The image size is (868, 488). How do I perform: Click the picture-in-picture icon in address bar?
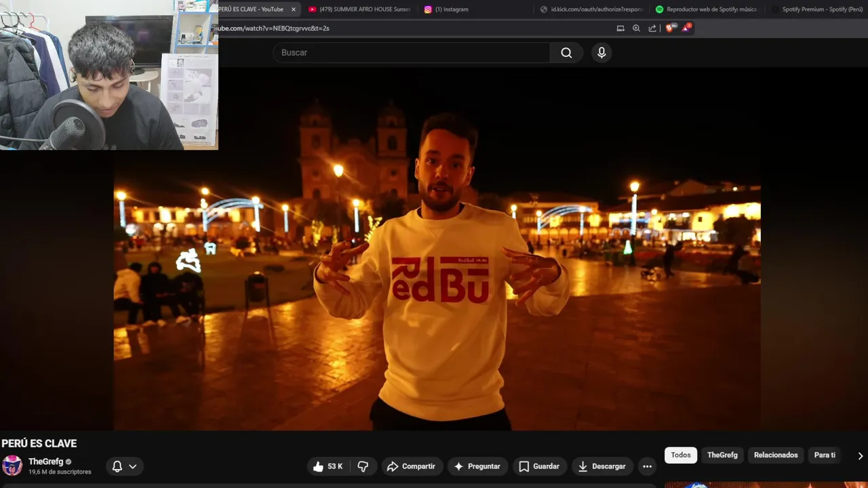click(620, 28)
